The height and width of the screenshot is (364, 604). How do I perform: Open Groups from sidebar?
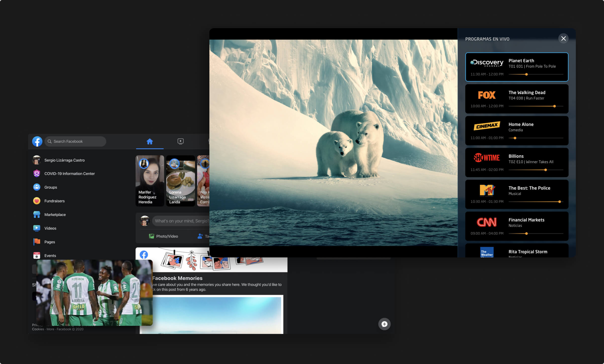[51, 187]
